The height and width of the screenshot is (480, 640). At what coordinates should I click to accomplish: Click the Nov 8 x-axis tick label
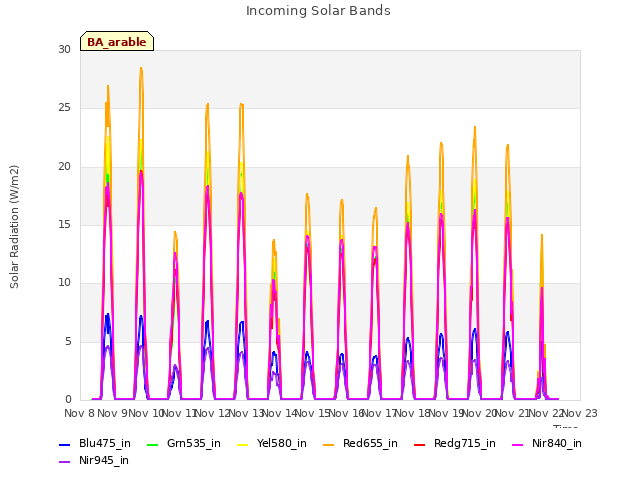[x=79, y=413]
